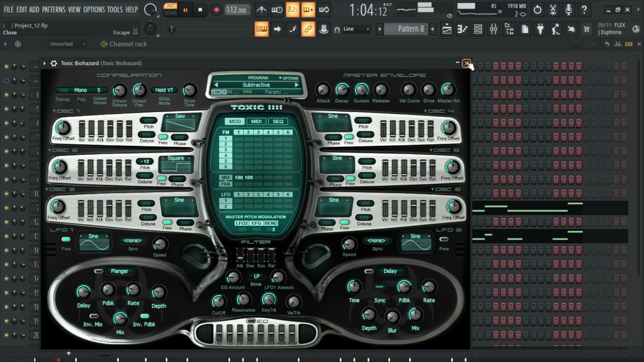Toggle LFO 1 Free switch
Viewport: 644px width, 362px height.
click(66, 240)
